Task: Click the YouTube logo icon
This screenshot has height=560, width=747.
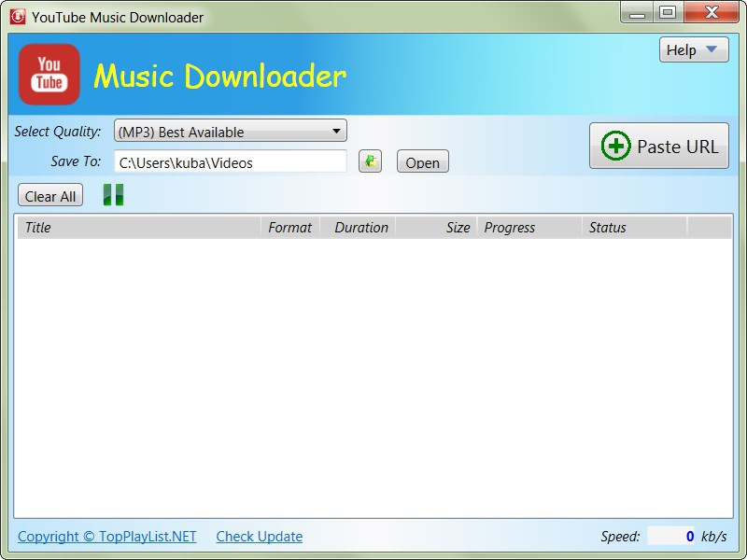Action: (49, 75)
